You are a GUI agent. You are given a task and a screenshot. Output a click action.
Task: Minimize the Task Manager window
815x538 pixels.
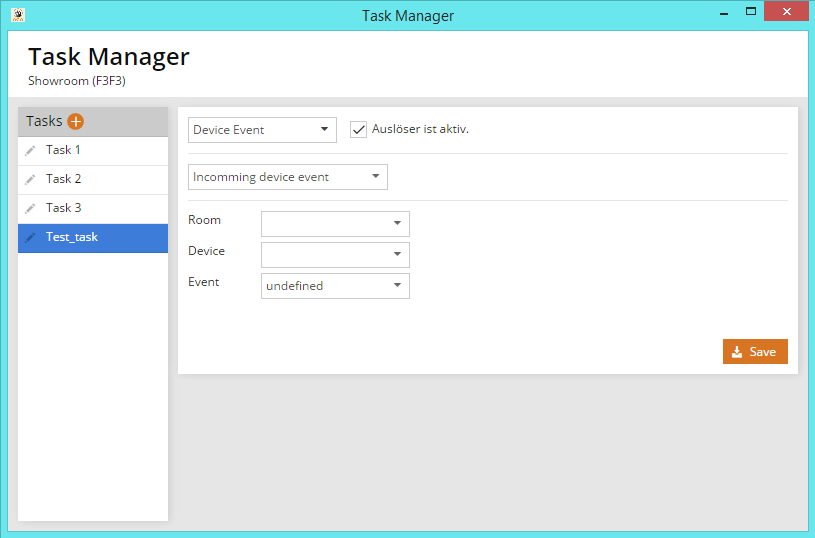(723, 12)
